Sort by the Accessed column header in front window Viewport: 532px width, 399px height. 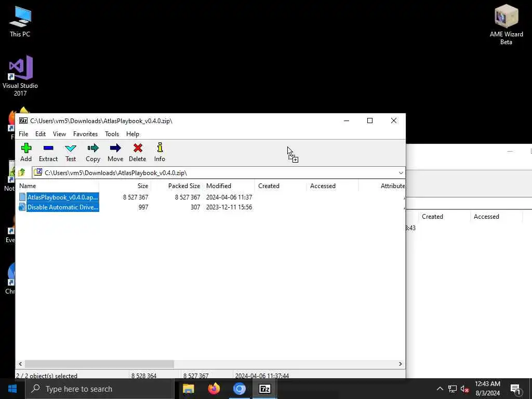pyautogui.click(x=332, y=186)
